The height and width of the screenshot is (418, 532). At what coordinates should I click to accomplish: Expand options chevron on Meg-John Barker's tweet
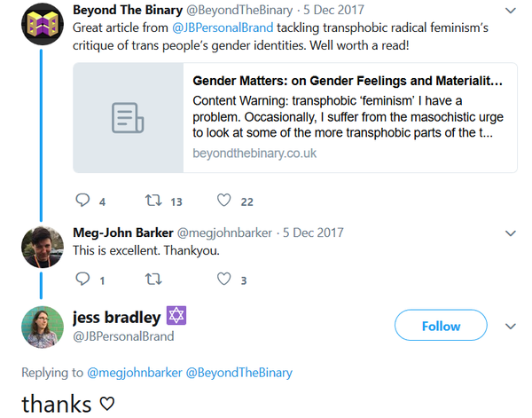(510, 233)
